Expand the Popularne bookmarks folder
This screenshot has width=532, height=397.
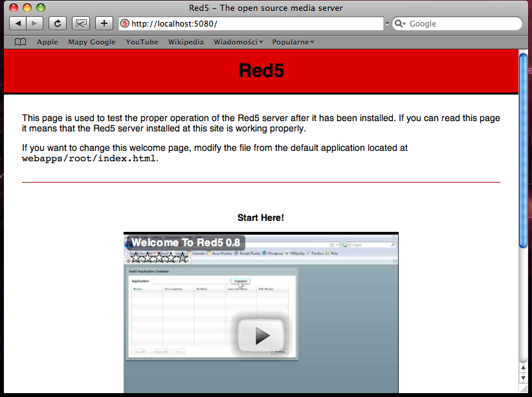(293, 42)
